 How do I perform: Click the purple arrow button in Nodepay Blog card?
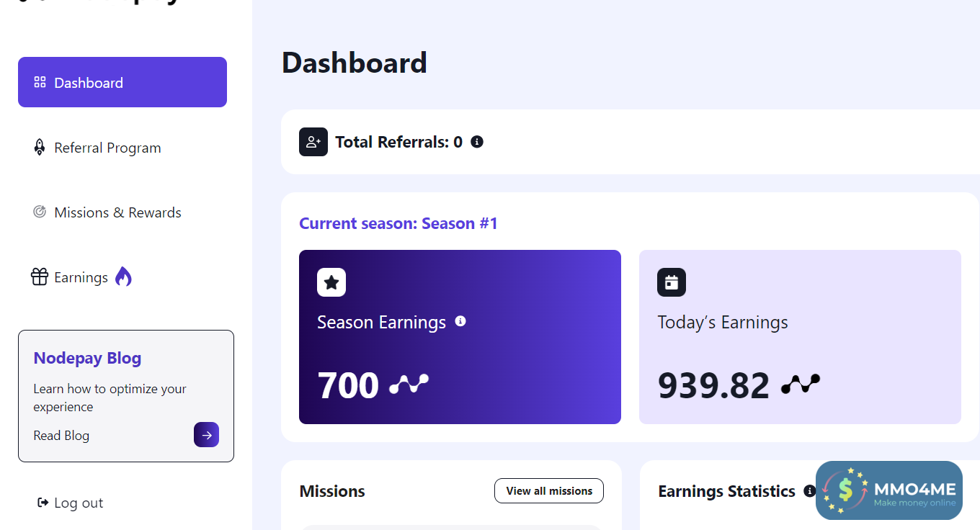(x=206, y=435)
